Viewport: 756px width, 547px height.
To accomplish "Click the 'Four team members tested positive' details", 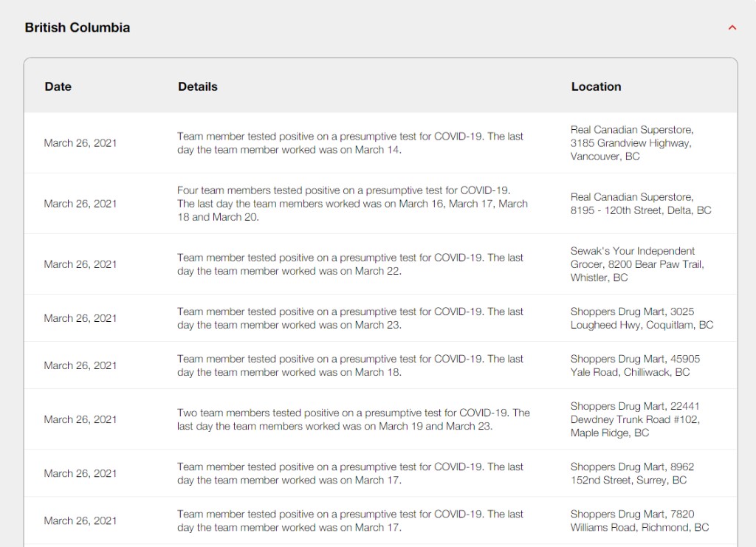I will click(x=352, y=204).
